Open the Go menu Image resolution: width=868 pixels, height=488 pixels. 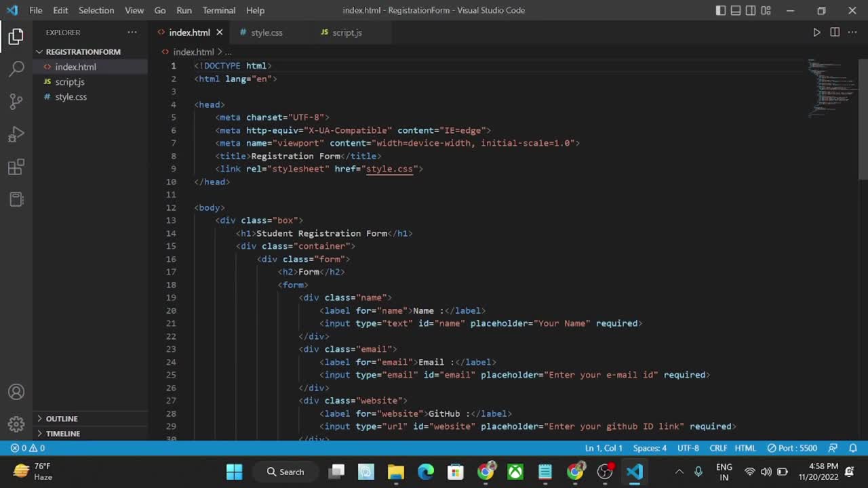click(x=160, y=10)
